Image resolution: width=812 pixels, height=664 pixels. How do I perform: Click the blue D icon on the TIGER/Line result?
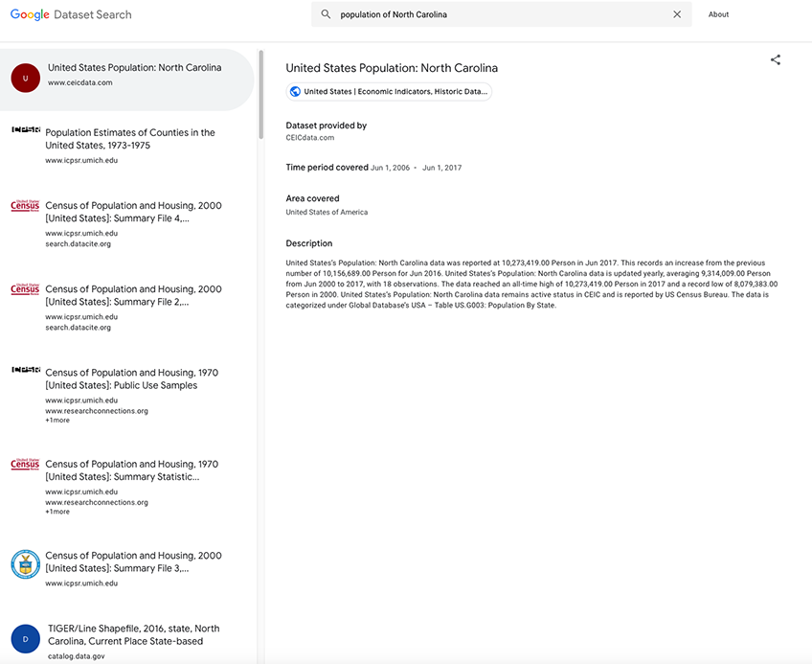(24, 638)
